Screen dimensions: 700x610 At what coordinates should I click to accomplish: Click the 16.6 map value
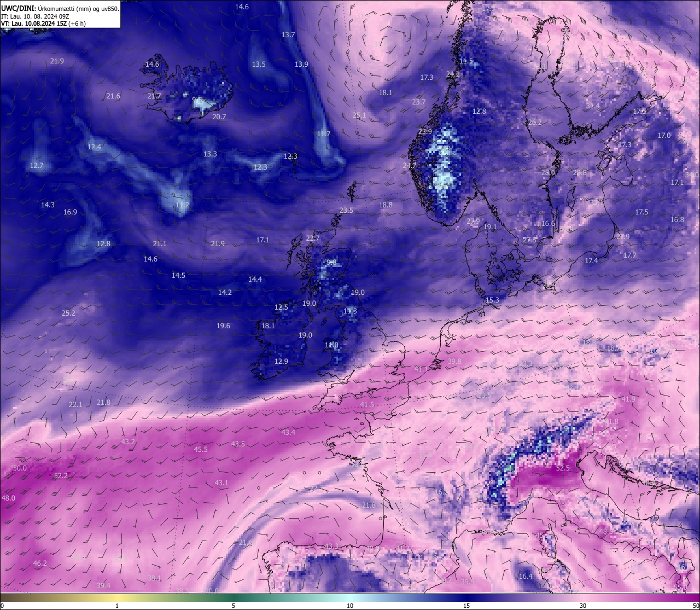548,224
